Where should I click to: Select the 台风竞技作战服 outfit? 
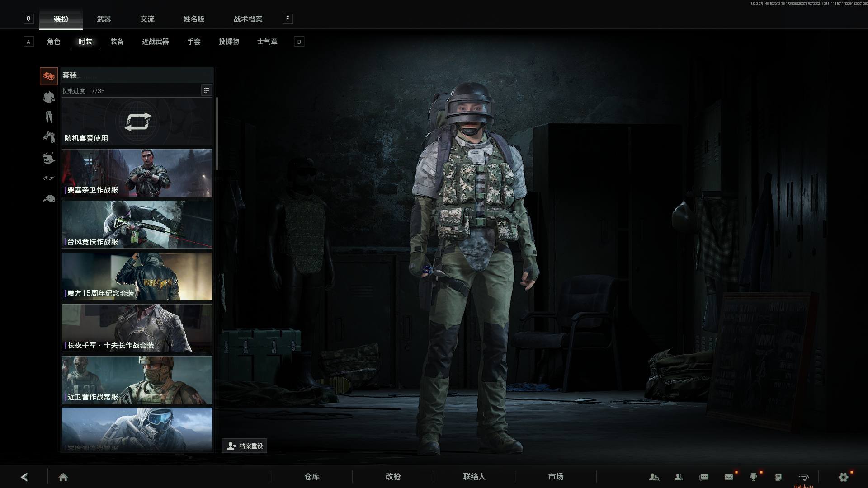(x=137, y=225)
